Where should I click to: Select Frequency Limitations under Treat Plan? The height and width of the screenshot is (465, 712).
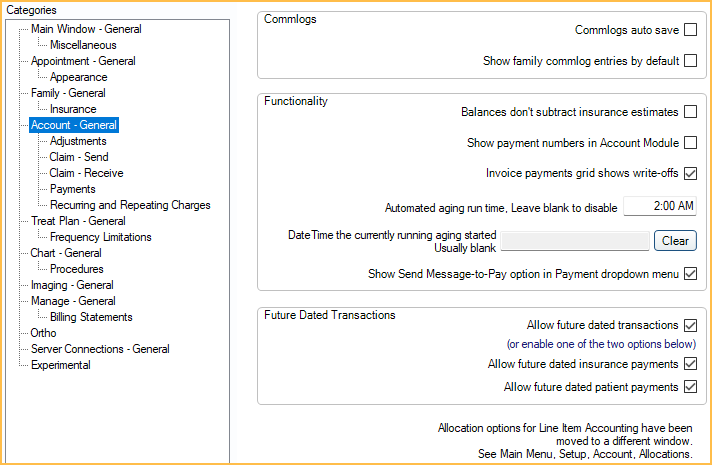pyautogui.click(x=101, y=237)
